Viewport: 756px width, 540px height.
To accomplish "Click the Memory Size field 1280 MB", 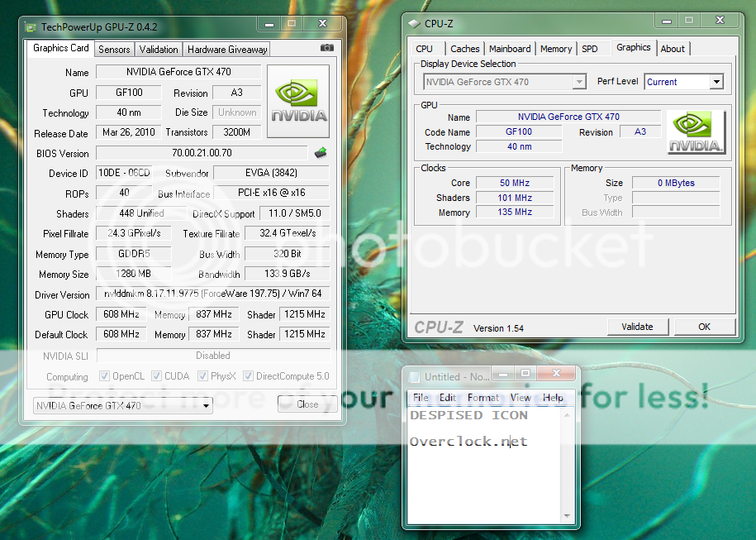I will 134,274.
